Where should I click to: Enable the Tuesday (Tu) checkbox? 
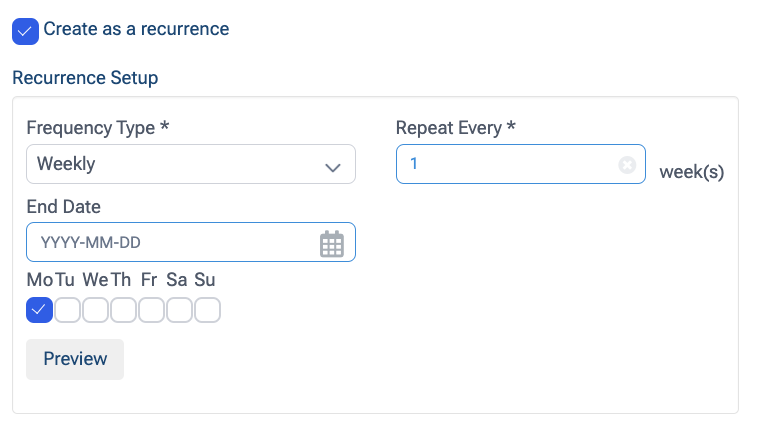[x=67, y=311]
